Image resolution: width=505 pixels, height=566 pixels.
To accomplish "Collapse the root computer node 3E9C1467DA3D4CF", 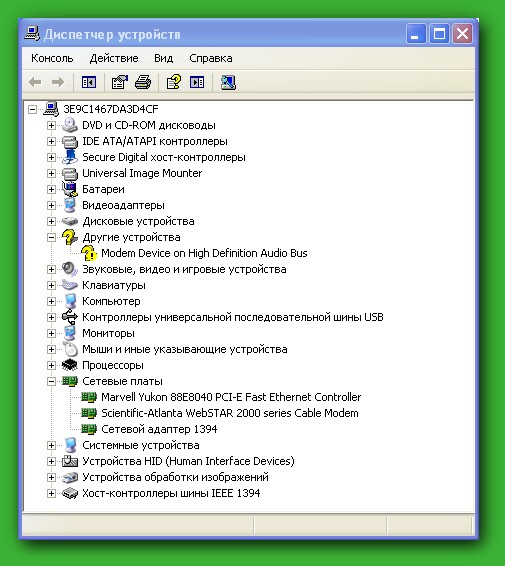I will tap(32, 109).
